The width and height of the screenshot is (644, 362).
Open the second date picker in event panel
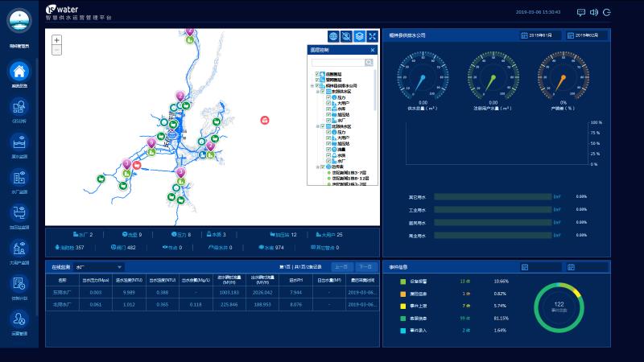coord(587,267)
